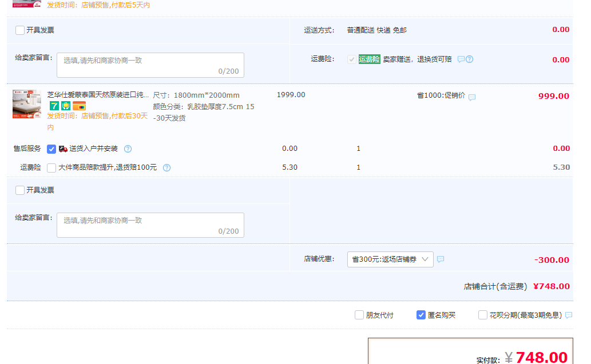Click the lower 给卖家留言 message input field
Screen dimensions: 591x364
click(x=150, y=225)
